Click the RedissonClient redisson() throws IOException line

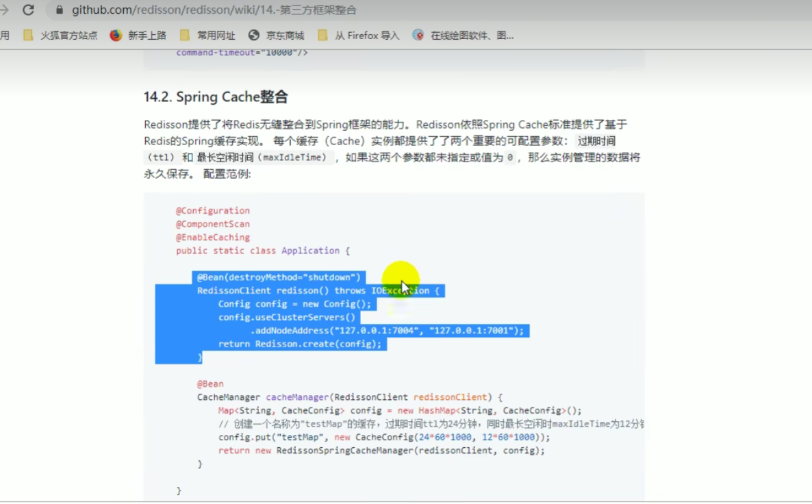[318, 290]
